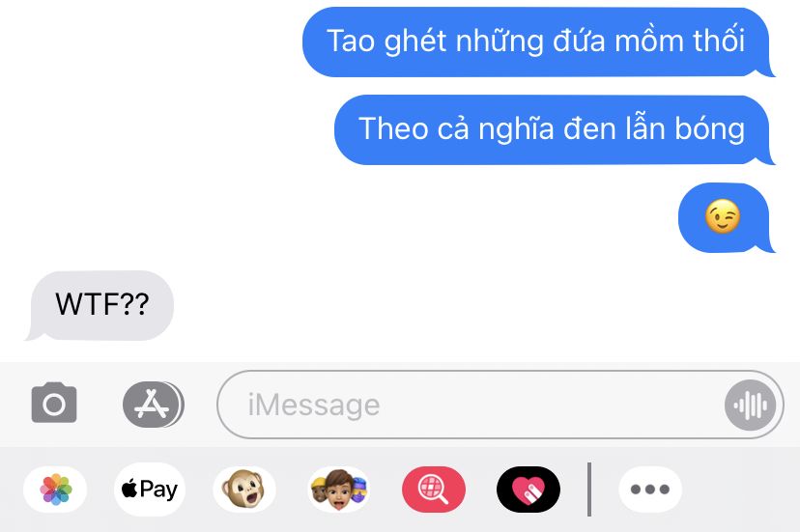800x532 pixels.
Task: Focus the iMessage text input field
Action: (500, 405)
